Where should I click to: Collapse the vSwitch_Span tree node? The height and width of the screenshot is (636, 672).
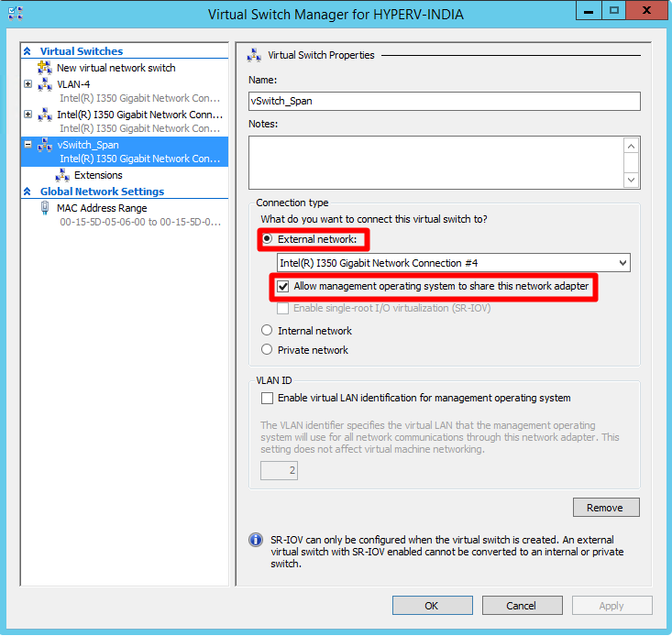(x=28, y=145)
